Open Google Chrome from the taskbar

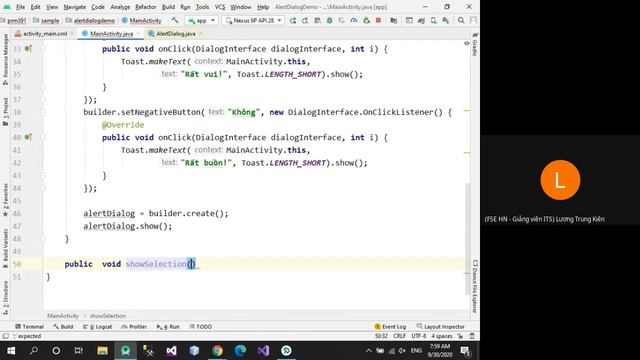(x=217, y=351)
